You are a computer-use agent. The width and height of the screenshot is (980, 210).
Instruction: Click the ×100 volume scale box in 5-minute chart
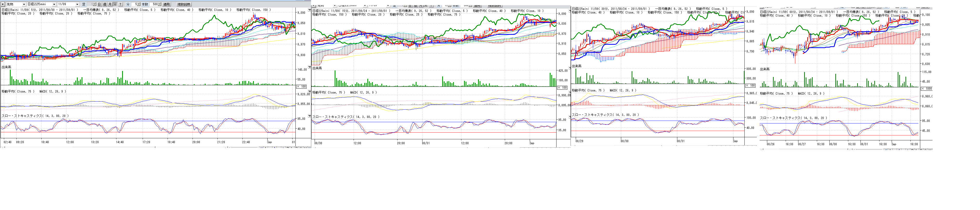tap(301, 87)
